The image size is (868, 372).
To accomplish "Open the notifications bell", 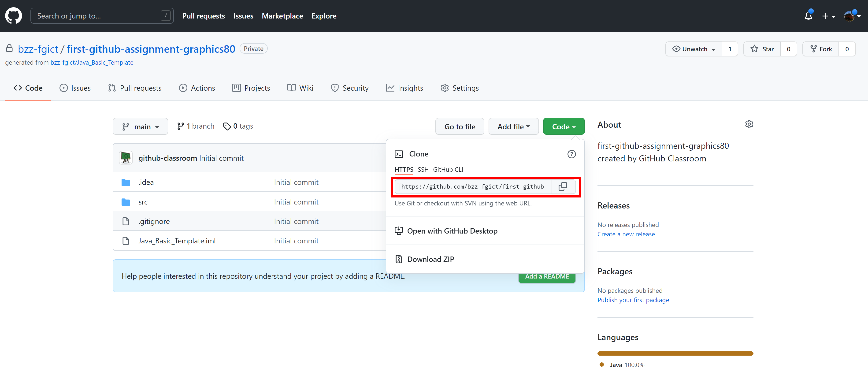I will click(x=808, y=16).
